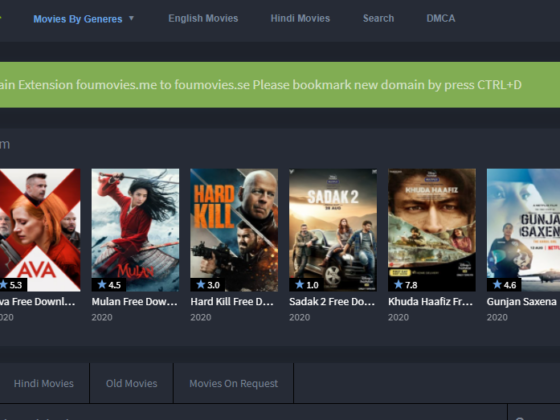
Task: Click the 1.0 star rating on Sadak 2
Action: point(306,285)
